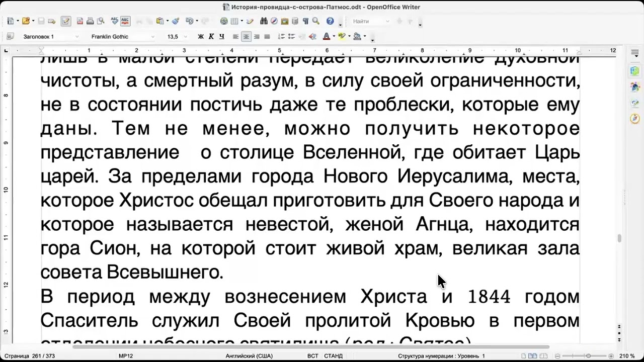The height and width of the screenshot is (362, 644).
Task: Open sidebar Properties panel icon
Action: 634,71
